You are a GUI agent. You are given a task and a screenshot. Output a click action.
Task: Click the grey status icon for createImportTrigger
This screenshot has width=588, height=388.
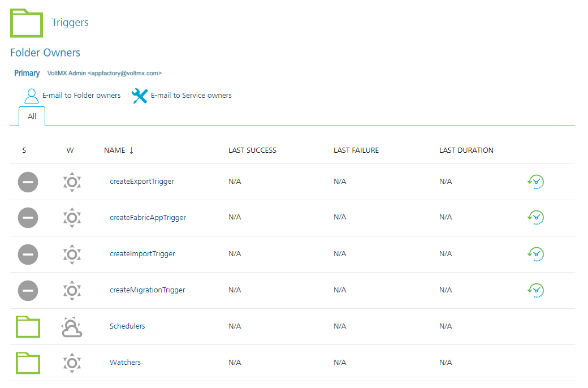click(x=28, y=255)
